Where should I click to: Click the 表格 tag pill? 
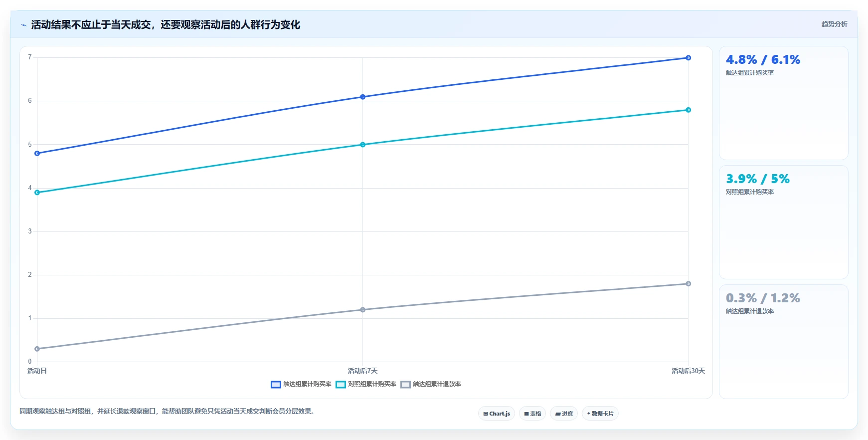point(532,414)
